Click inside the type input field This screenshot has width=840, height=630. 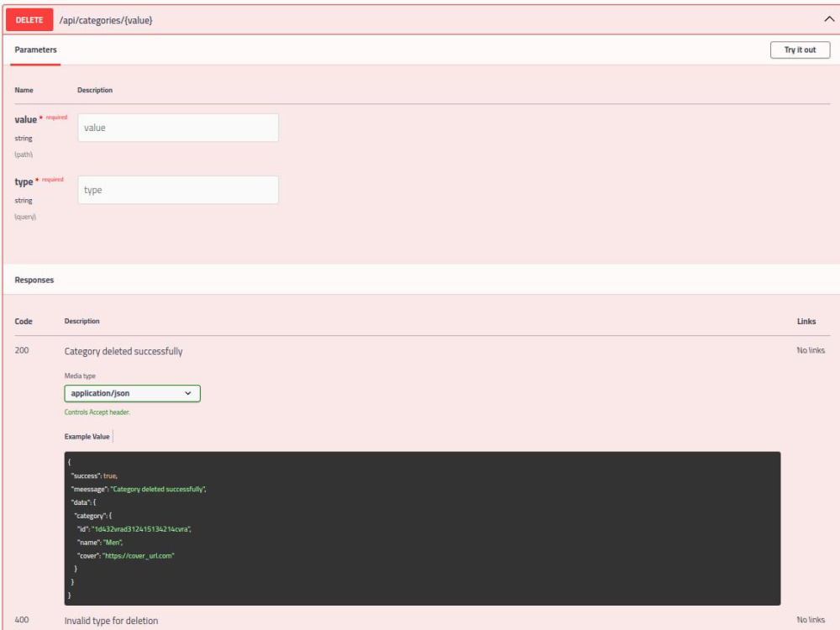click(176, 189)
